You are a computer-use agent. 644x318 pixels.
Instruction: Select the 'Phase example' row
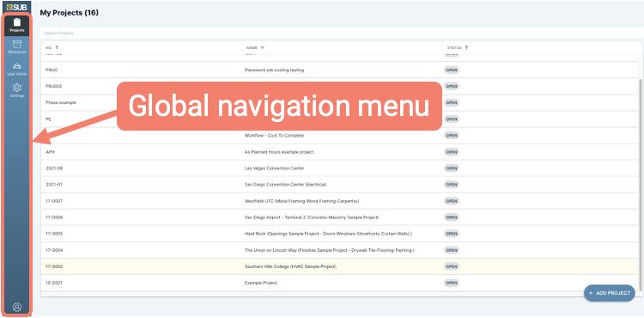tap(340, 103)
